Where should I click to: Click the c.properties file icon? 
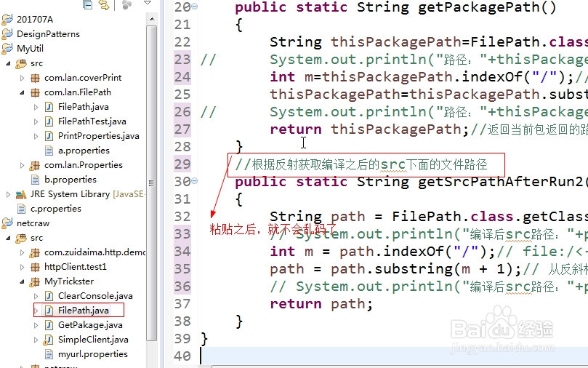(21, 209)
